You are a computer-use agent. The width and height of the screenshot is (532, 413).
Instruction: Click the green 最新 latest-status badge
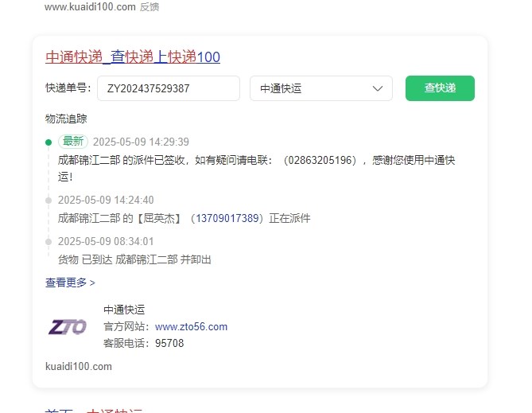tap(73, 142)
